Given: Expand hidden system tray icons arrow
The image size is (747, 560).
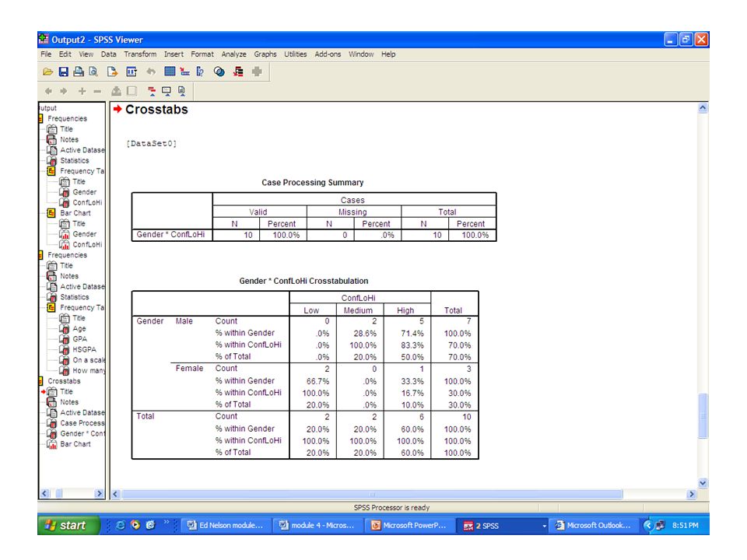Looking at the screenshot, I should click(647, 525).
